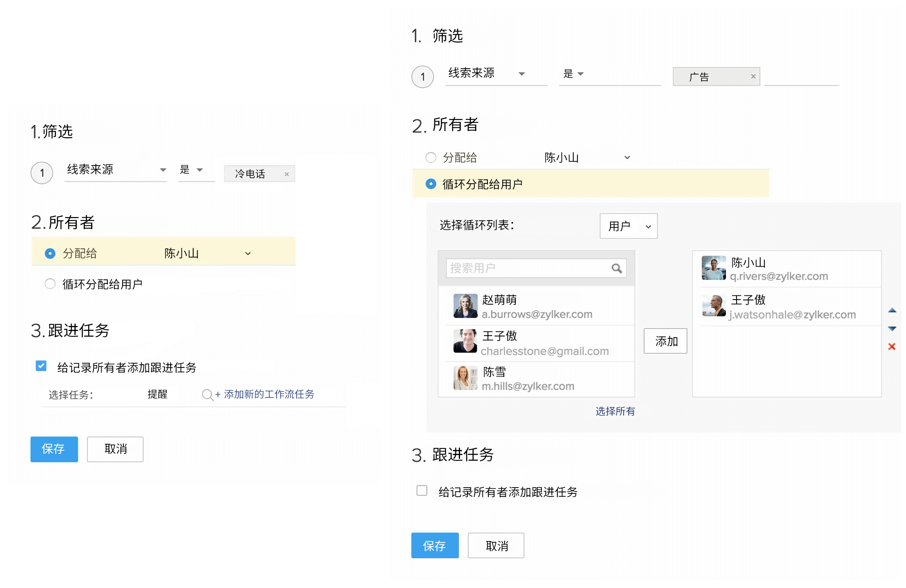
Task: Move selected user down with blue down arrow
Action: click(892, 329)
